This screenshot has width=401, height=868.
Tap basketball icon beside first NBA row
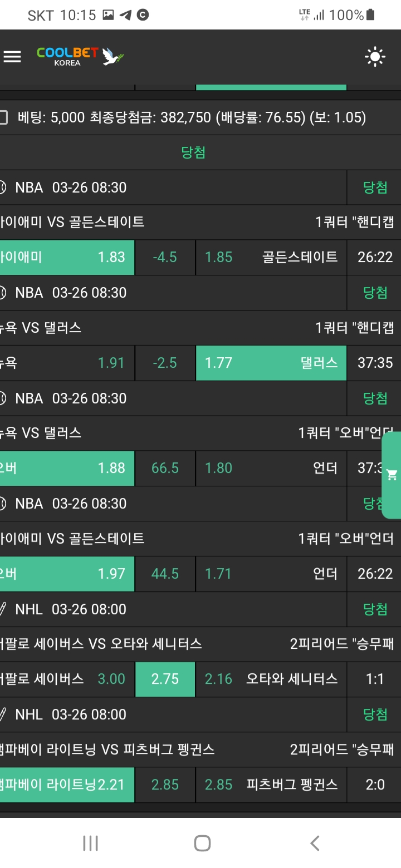tap(3, 188)
